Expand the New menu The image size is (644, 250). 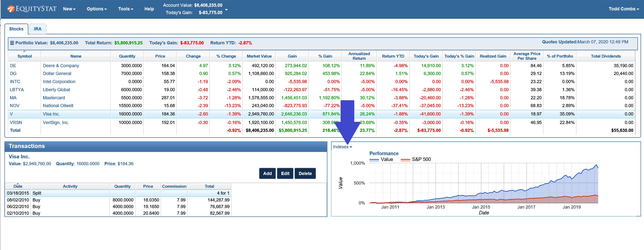(x=69, y=9)
